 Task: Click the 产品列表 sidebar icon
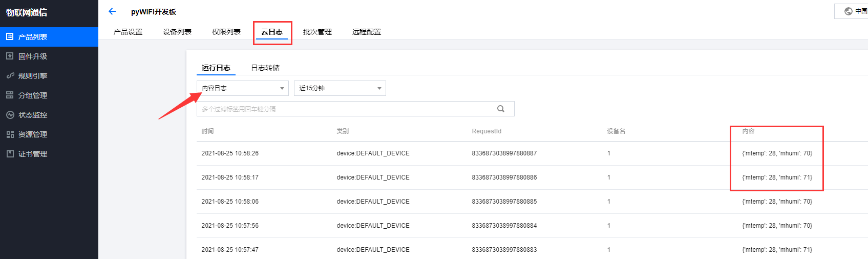(x=10, y=37)
